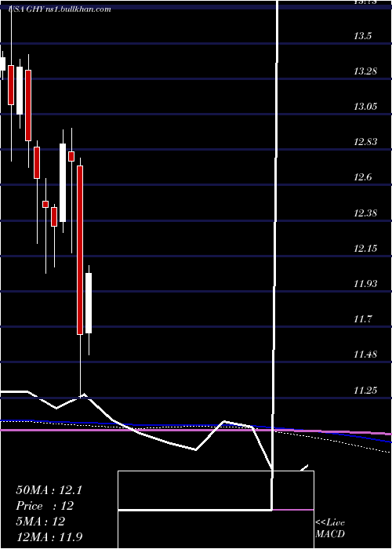Click the <<Live MACD label

click(330, 529)
